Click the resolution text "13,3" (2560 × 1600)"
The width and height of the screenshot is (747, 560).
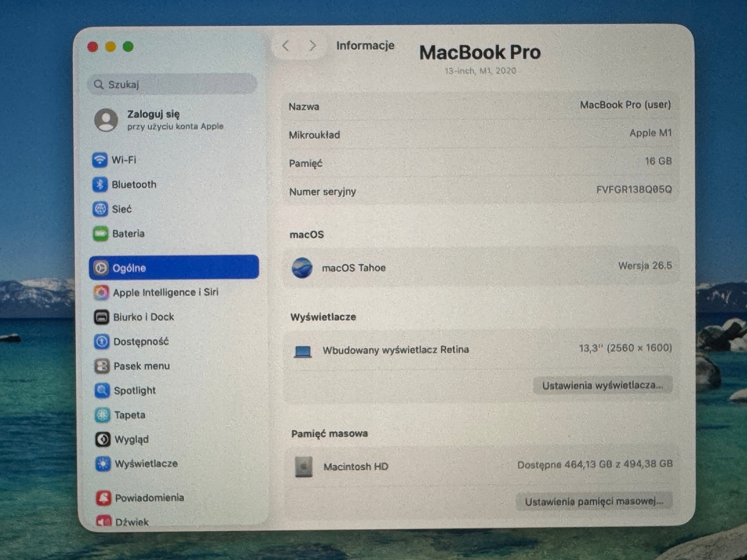click(x=625, y=348)
